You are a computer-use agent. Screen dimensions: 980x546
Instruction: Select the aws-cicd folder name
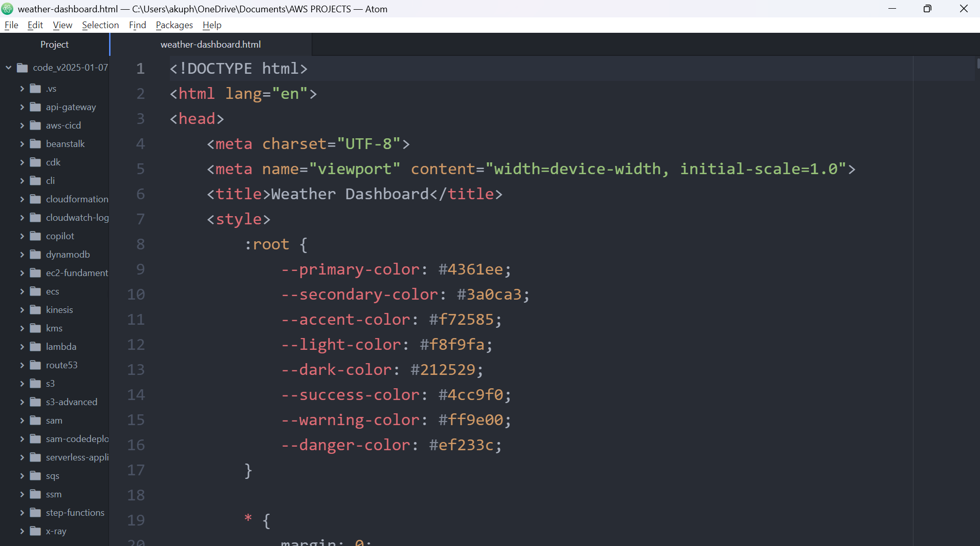[x=63, y=125]
